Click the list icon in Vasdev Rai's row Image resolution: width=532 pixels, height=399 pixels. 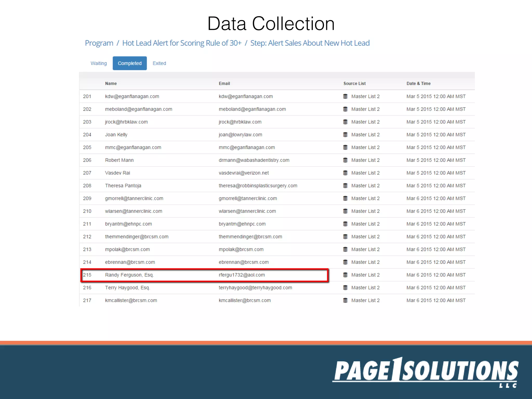(x=345, y=173)
